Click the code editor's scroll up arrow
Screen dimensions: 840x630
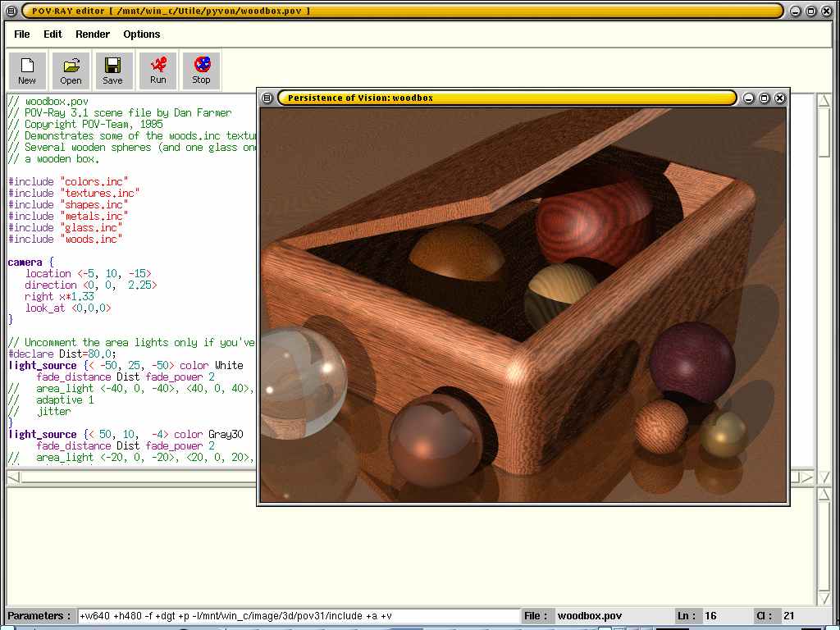point(824,102)
